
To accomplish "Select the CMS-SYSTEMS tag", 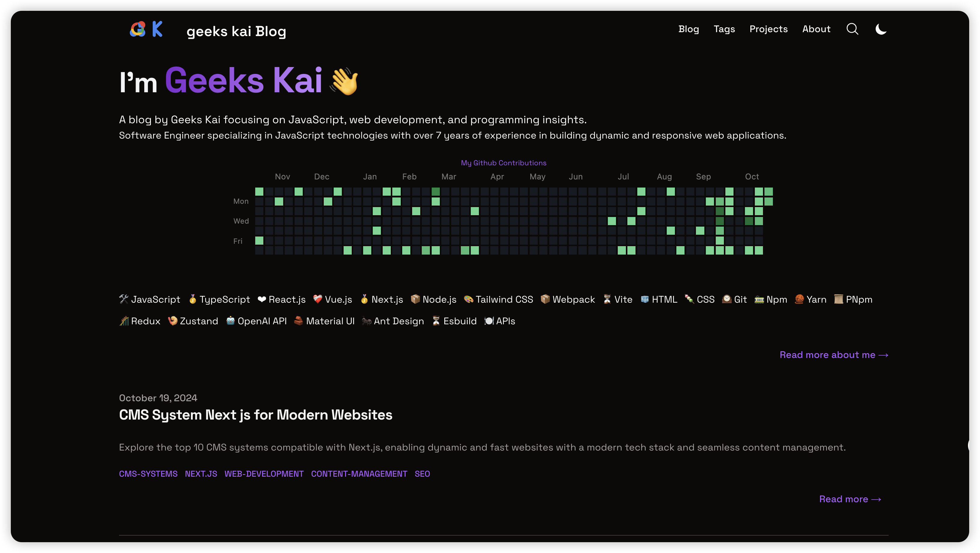I will click(148, 474).
